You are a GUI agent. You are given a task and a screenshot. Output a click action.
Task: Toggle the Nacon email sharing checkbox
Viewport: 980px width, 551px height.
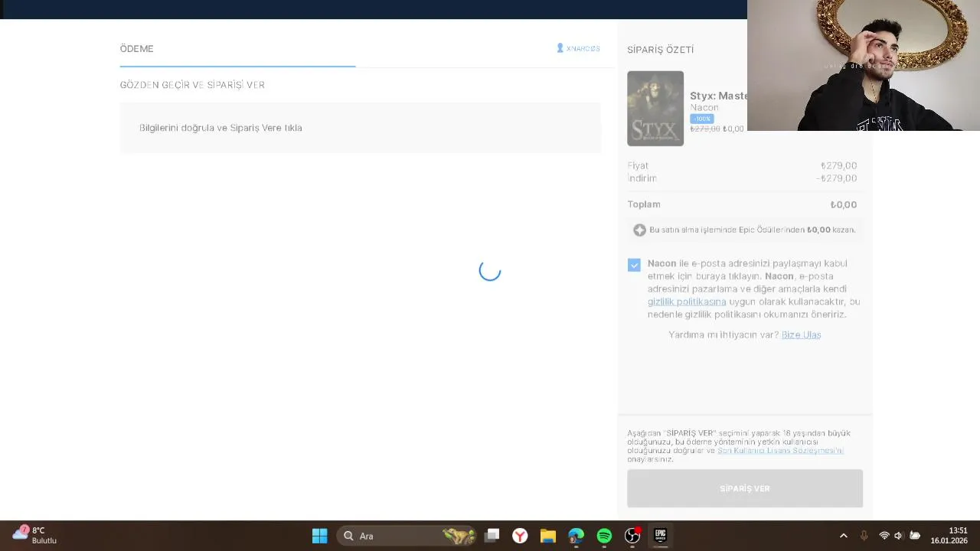point(634,265)
